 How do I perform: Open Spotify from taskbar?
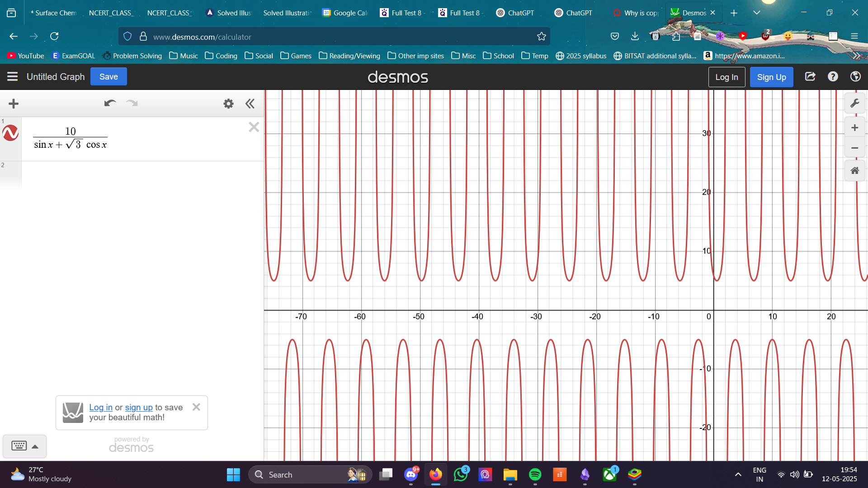click(x=535, y=474)
